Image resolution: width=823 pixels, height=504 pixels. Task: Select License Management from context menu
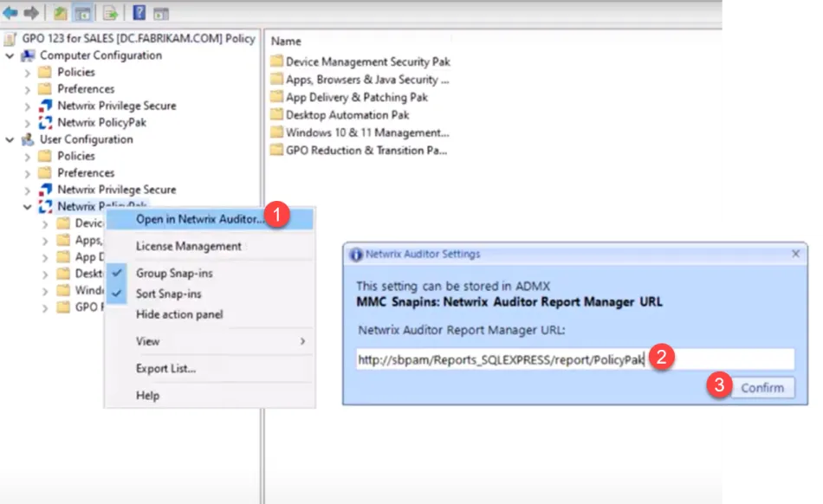click(188, 247)
